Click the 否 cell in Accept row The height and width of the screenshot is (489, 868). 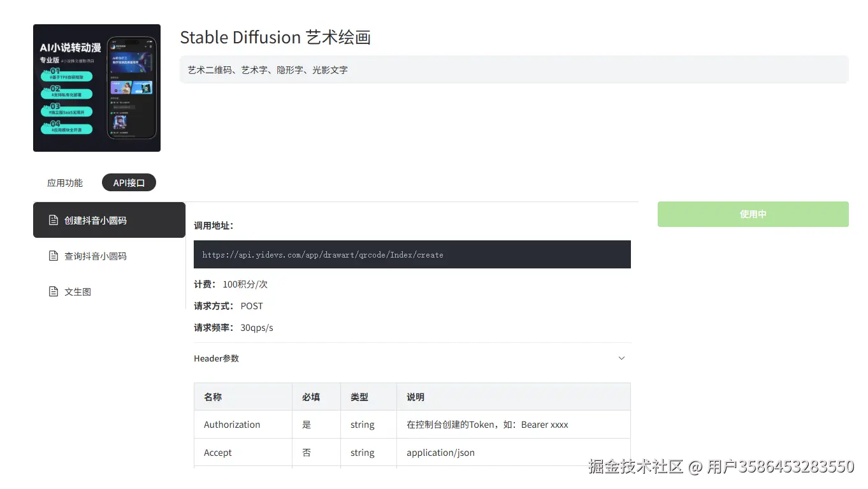[316, 453]
